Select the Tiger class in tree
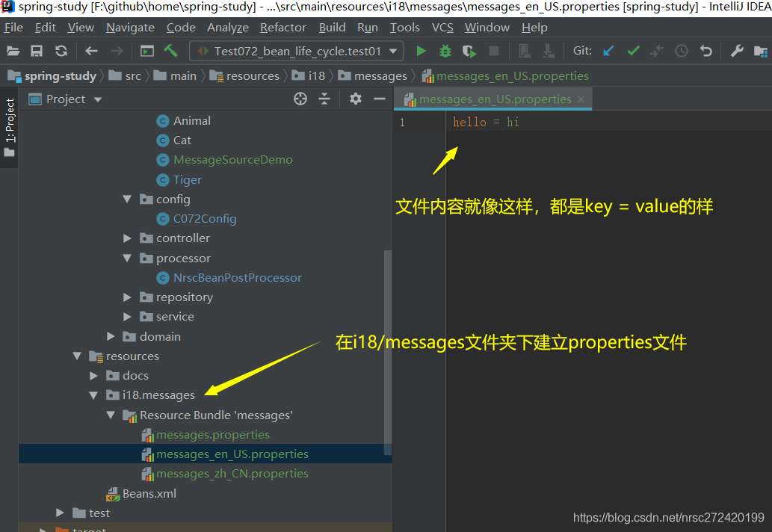 click(187, 180)
